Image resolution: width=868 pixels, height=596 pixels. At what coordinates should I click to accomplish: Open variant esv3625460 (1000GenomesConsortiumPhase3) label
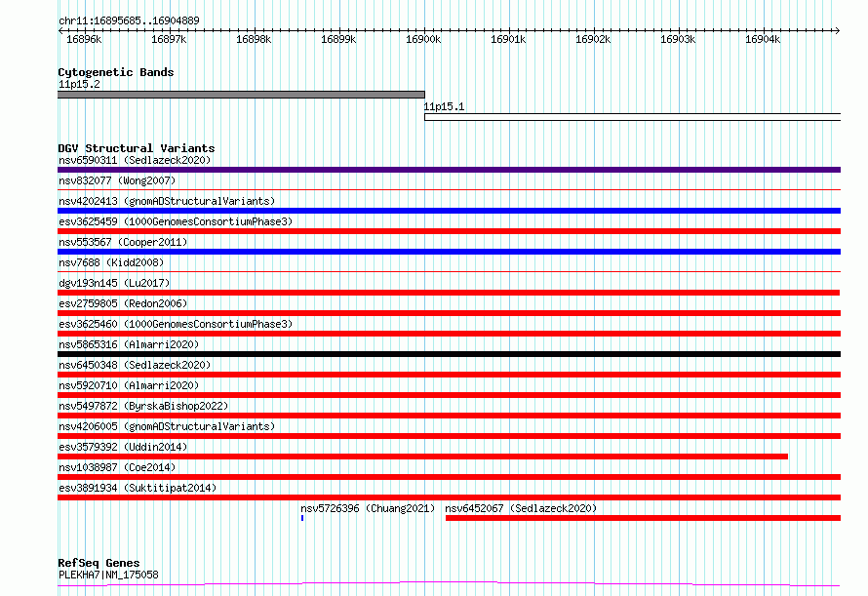click(x=176, y=324)
